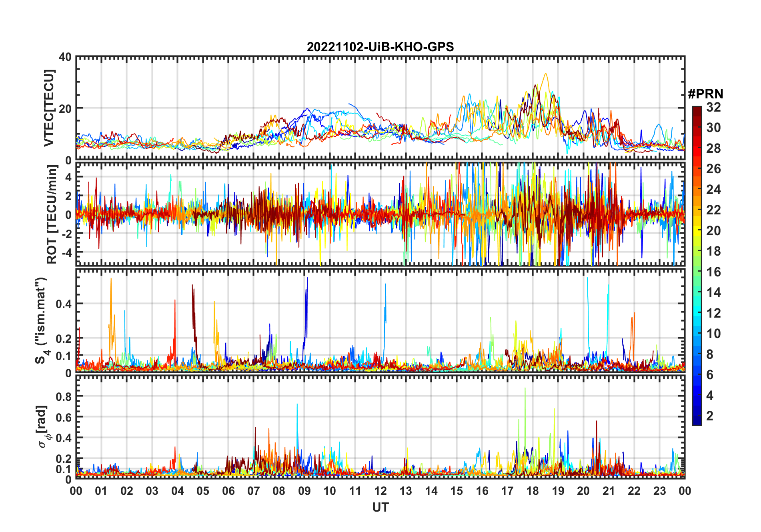Viewport: 761px width, 532px height.
Task: Click x-axis hour label 07
Action: coord(254,491)
